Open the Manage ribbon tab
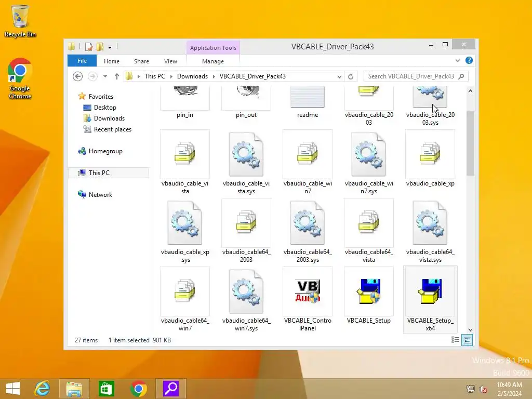The height and width of the screenshot is (399, 532). (212, 61)
